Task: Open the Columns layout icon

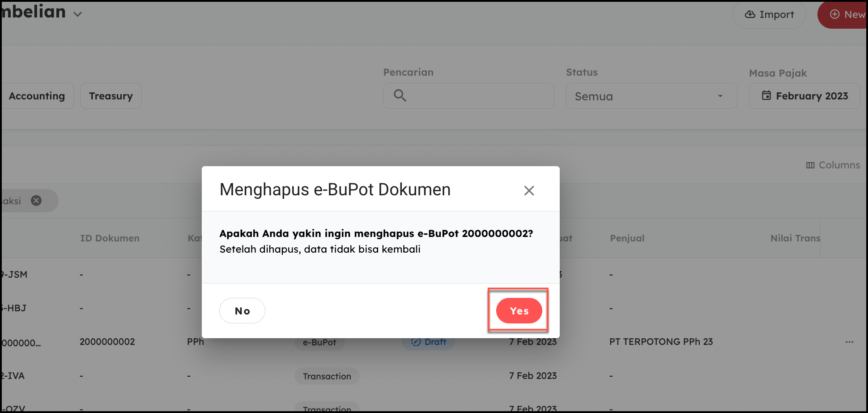Action: [810, 165]
